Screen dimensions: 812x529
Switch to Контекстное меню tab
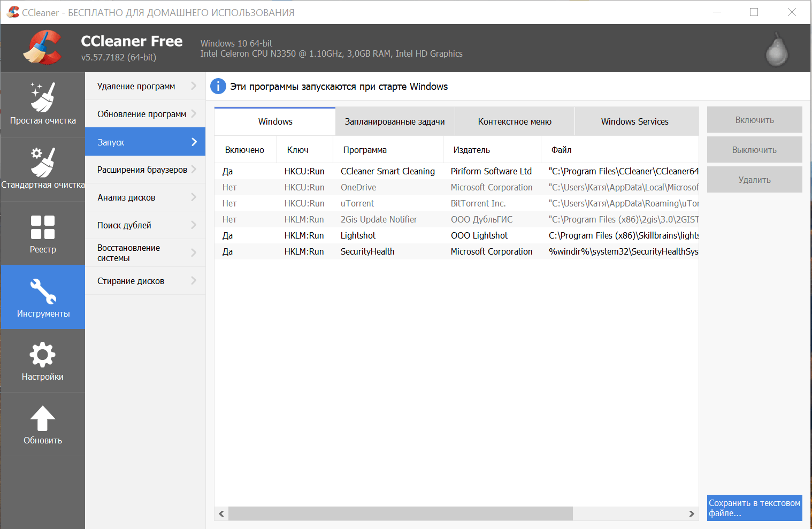[515, 121]
